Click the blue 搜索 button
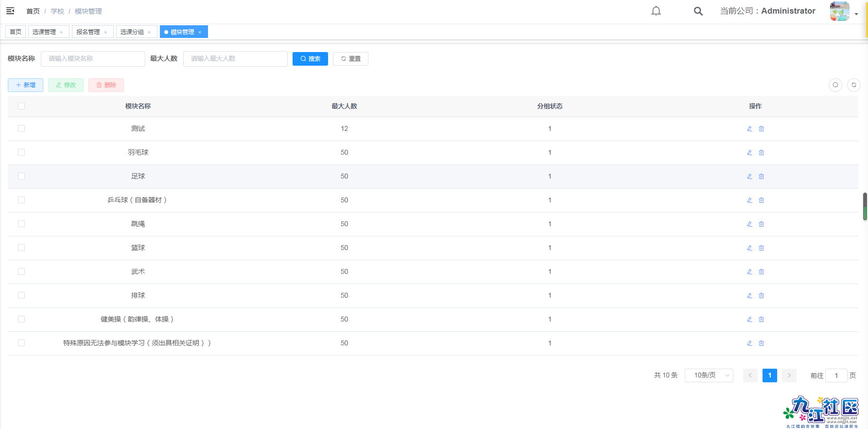 [x=310, y=59]
